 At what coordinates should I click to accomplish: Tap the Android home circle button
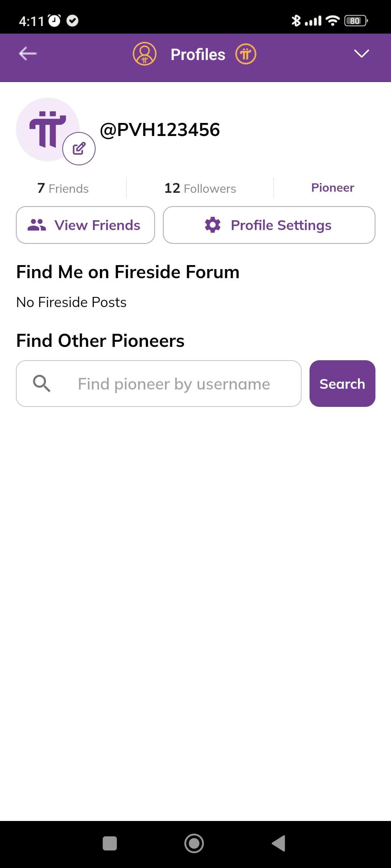pos(194,843)
